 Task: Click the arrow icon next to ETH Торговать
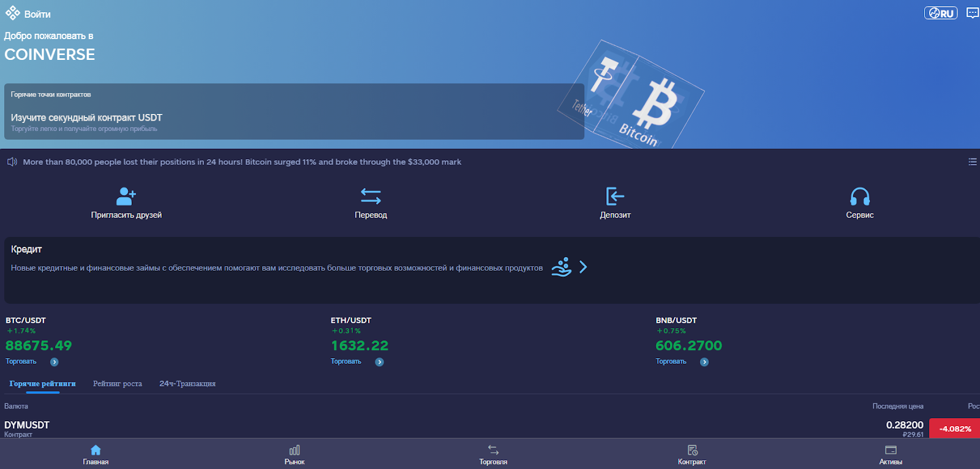pos(380,362)
